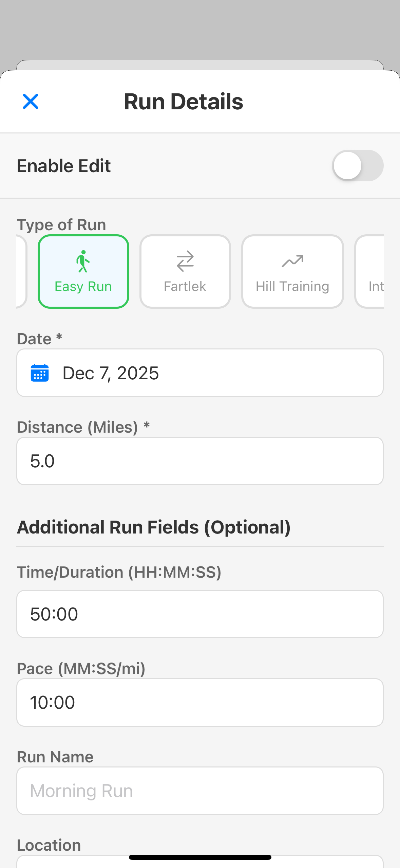The height and width of the screenshot is (868, 400).
Task: Edit the Pace field showing 10:00
Action: 200,702
